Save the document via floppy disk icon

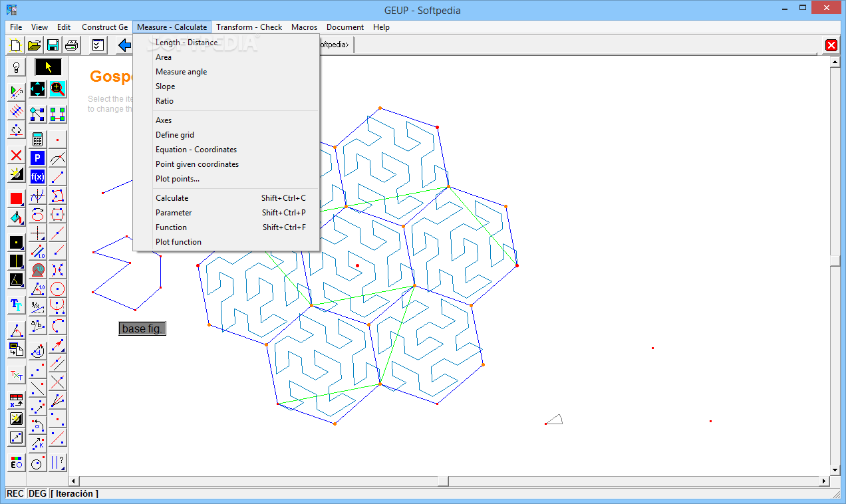53,45
